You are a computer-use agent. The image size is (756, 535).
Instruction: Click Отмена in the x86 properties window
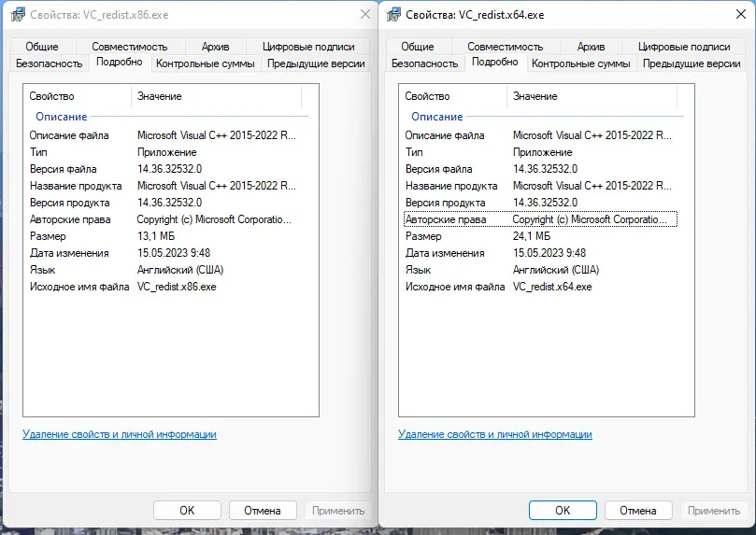point(263,511)
